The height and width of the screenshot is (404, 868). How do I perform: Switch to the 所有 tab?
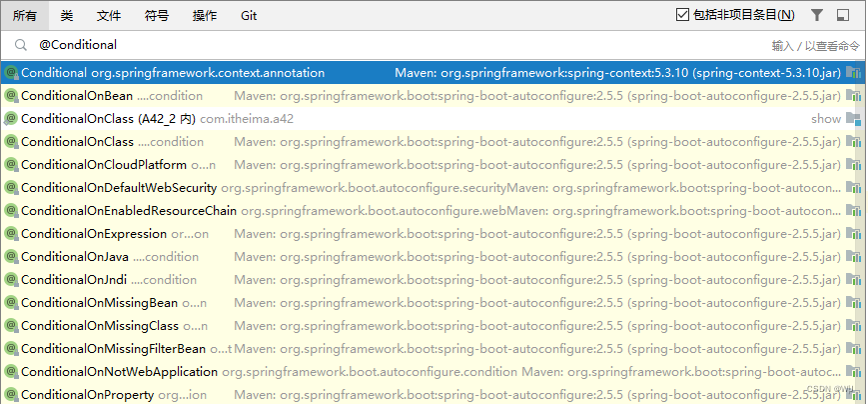(x=24, y=16)
